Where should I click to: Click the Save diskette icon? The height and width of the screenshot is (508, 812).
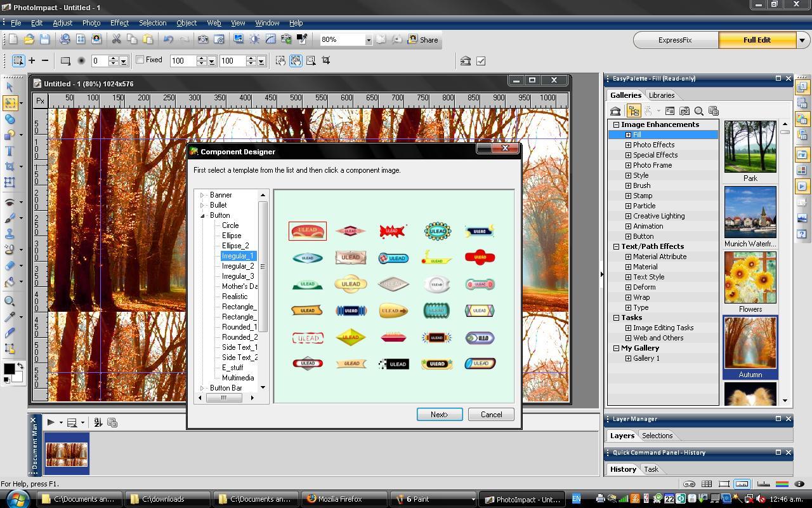click(x=44, y=39)
